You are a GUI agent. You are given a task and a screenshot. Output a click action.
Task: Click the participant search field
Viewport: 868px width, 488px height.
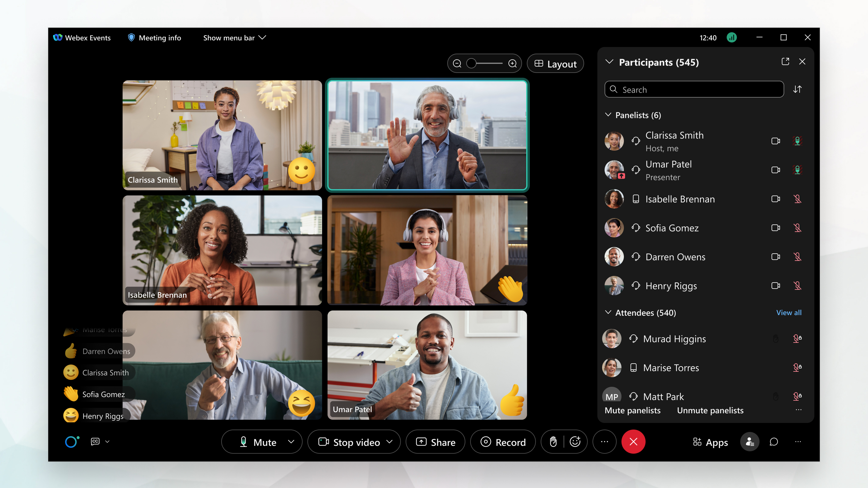pyautogui.click(x=694, y=89)
